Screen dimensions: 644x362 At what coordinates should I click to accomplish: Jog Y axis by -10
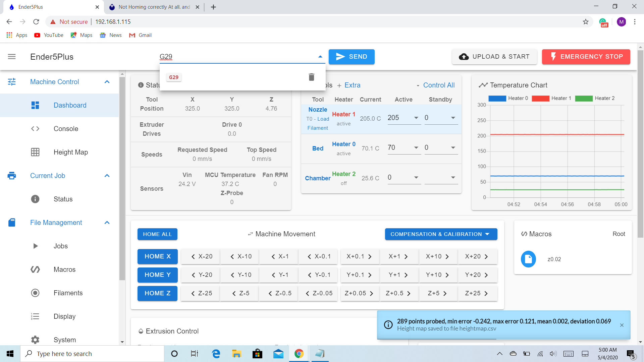click(240, 275)
